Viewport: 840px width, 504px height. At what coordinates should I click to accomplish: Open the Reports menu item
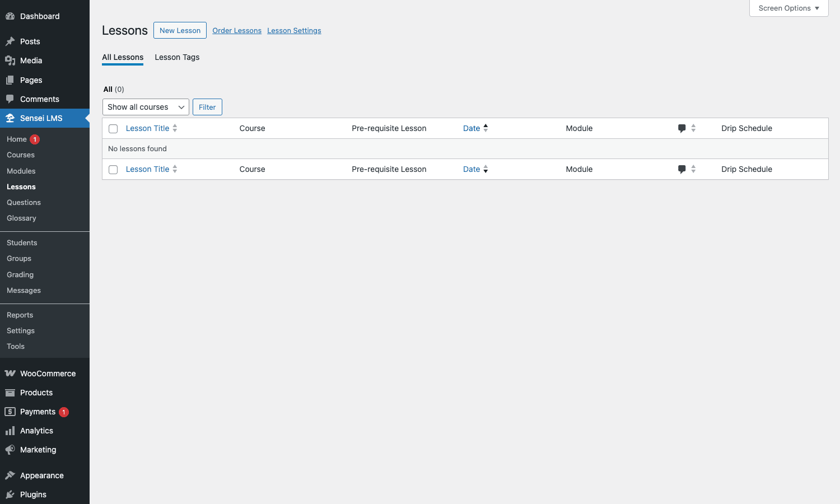pos(20,315)
